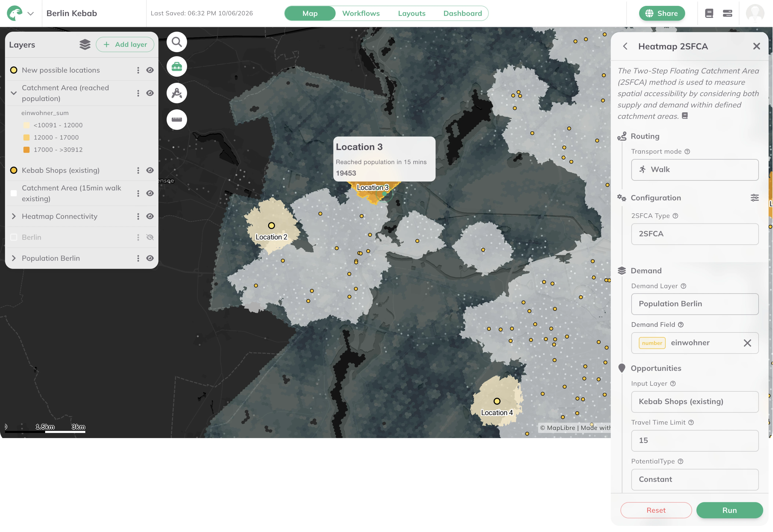Screen dimensions: 773x532
Task: Open options for the Berlin layer
Action: click(x=138, y=238)
